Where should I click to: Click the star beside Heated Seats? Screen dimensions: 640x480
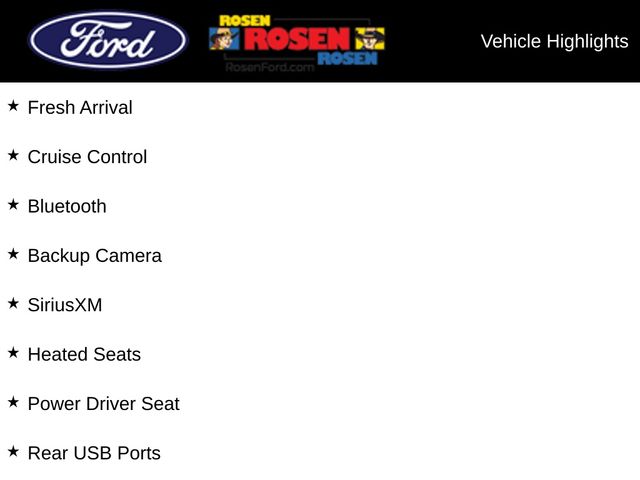13,352
